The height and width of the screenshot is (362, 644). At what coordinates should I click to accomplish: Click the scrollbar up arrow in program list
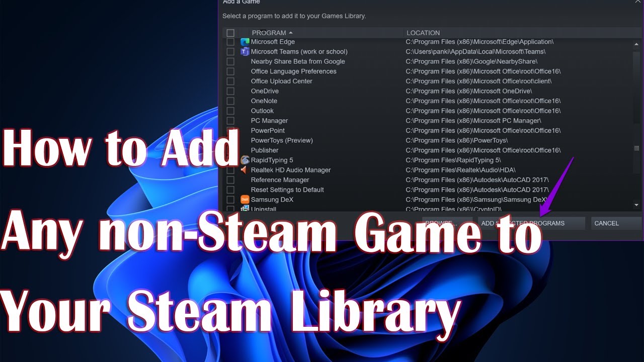click(636, 44)
